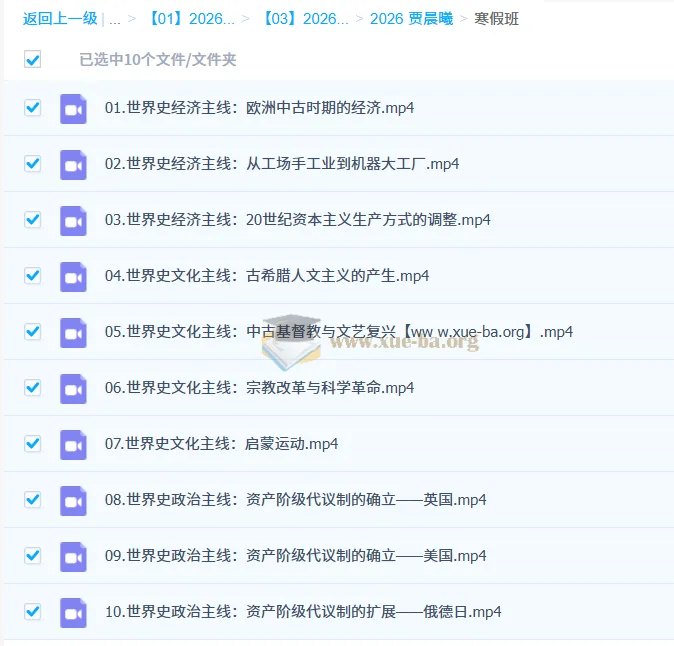This screenshot has height=646, width=674.
Task: Open file name 09.世界史政治主线：资产阶级代议制的确立——美国.mp4
Action: click(x=295, y=556)
